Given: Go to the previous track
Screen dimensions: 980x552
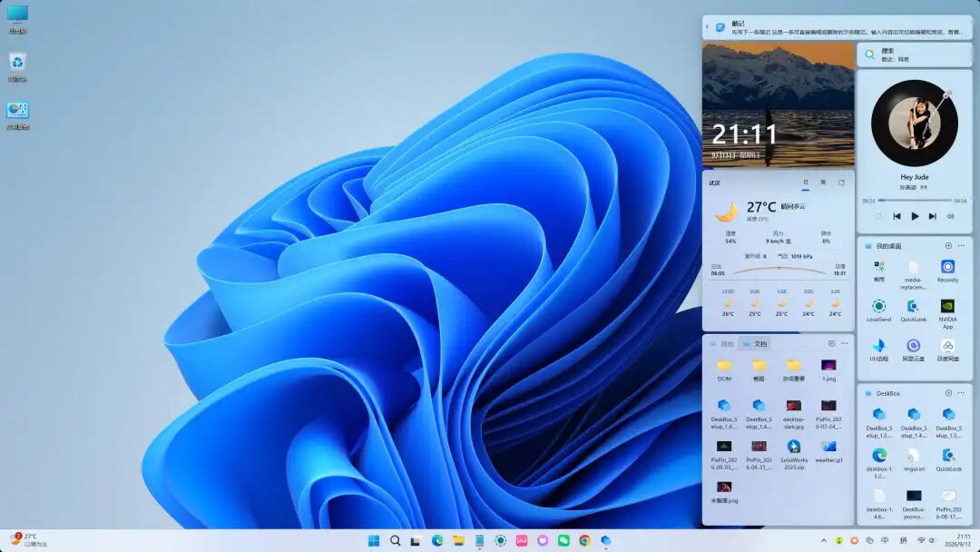Looking at the screenshot, I should click(x=897, y=216).
